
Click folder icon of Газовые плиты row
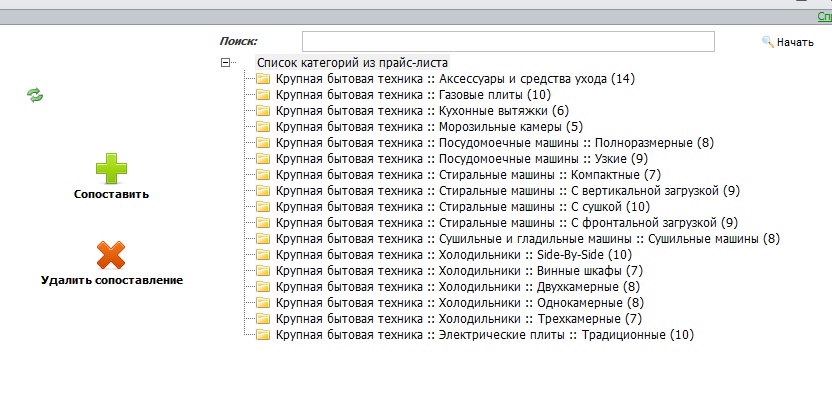(263, 95)
